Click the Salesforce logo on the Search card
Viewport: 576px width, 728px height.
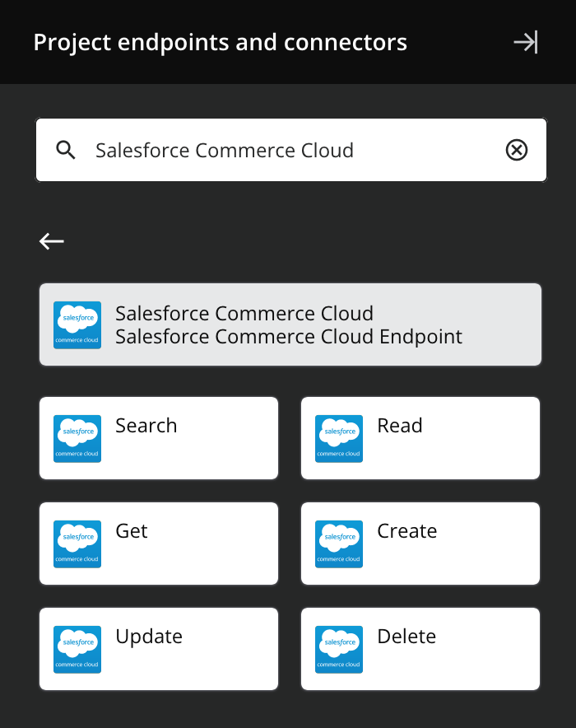click(77, 437)
